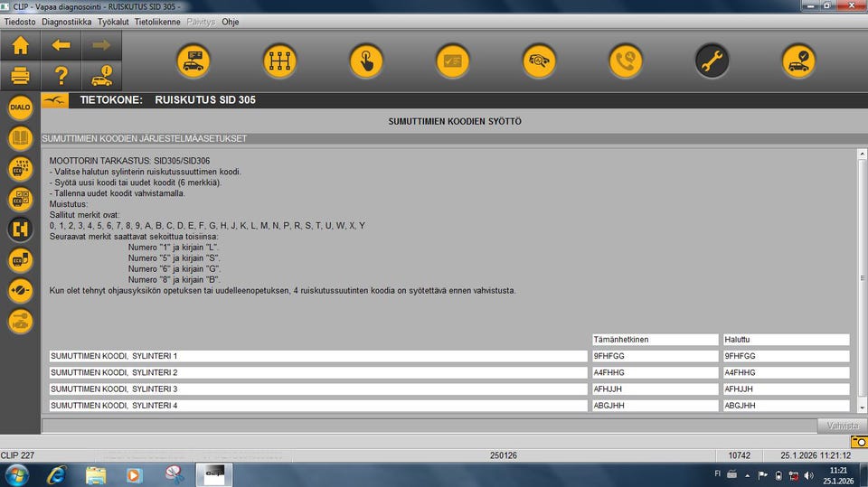The image size is (868, 487).
Task: Select current code A4FHHG for cylinder 2
Action: (655, 372)
